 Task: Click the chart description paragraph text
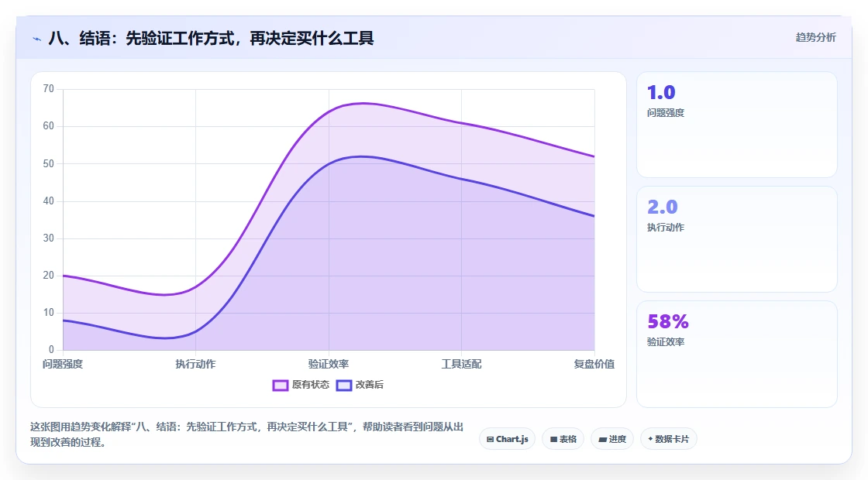(247, 434)
